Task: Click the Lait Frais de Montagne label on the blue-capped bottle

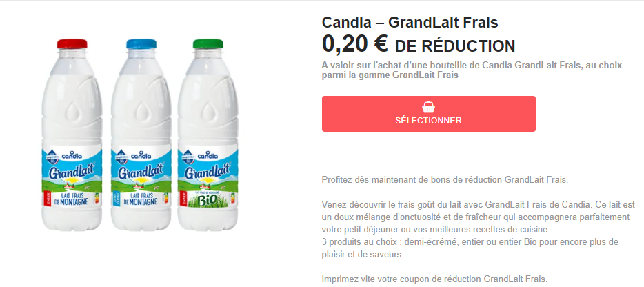Action: [x=141, y=199]
